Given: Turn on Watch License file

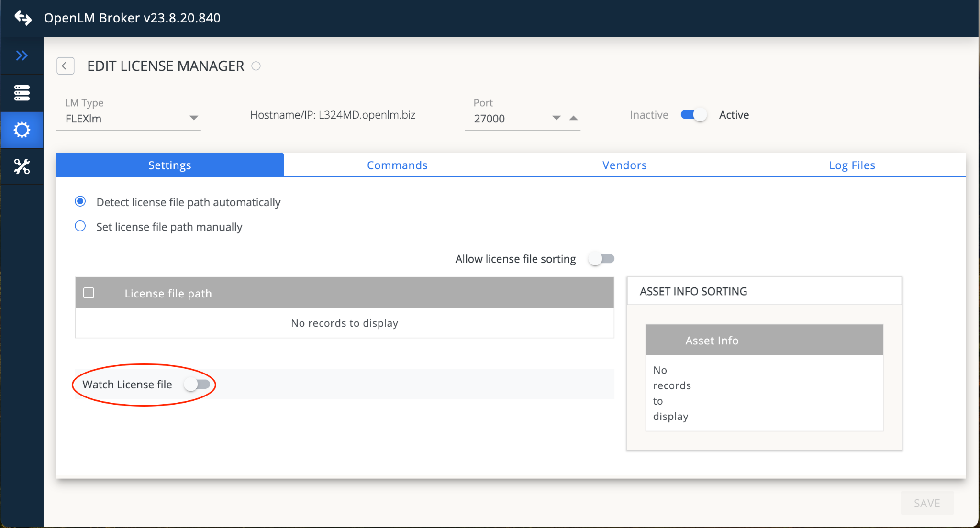Looking at the screenshot, I should tap(197, 385).
